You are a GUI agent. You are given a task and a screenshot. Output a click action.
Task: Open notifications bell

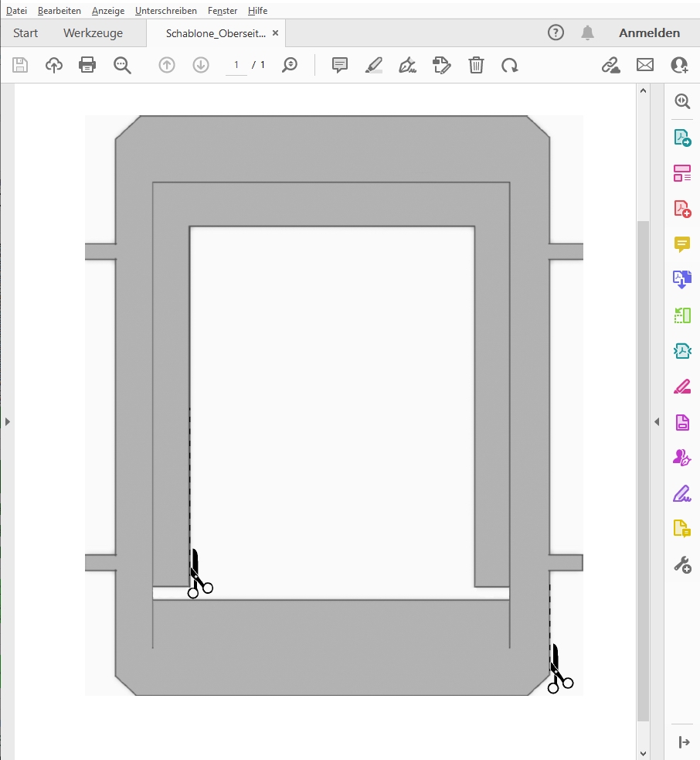click(588, 32)
